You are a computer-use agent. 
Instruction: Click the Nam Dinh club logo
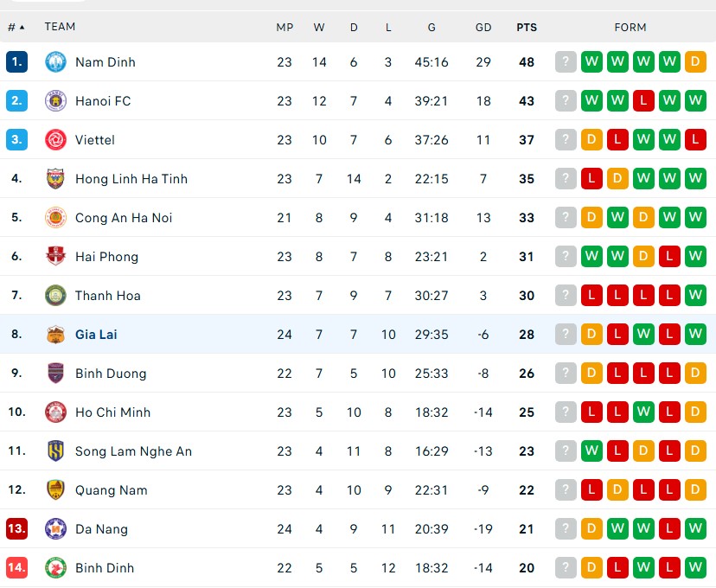pos(55,62)
